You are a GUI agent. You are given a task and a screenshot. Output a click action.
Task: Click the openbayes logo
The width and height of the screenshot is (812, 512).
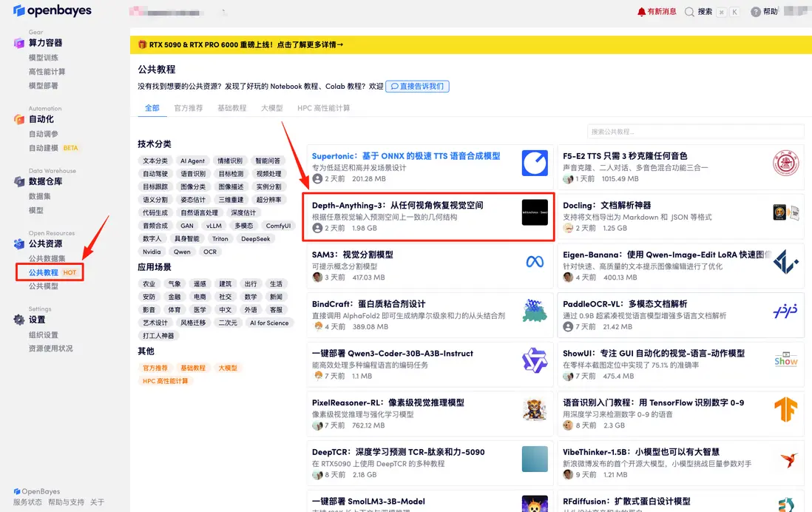point(53,10)
